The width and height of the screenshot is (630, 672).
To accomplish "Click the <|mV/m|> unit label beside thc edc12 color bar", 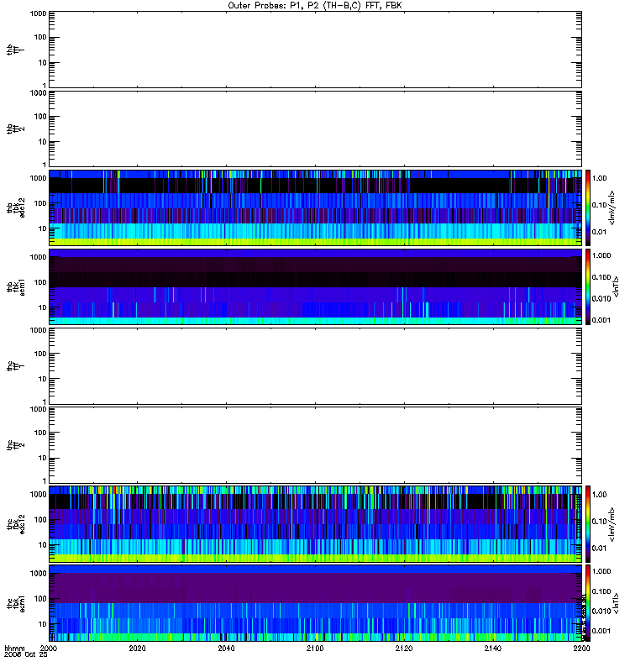I will [x=612, y=523].
